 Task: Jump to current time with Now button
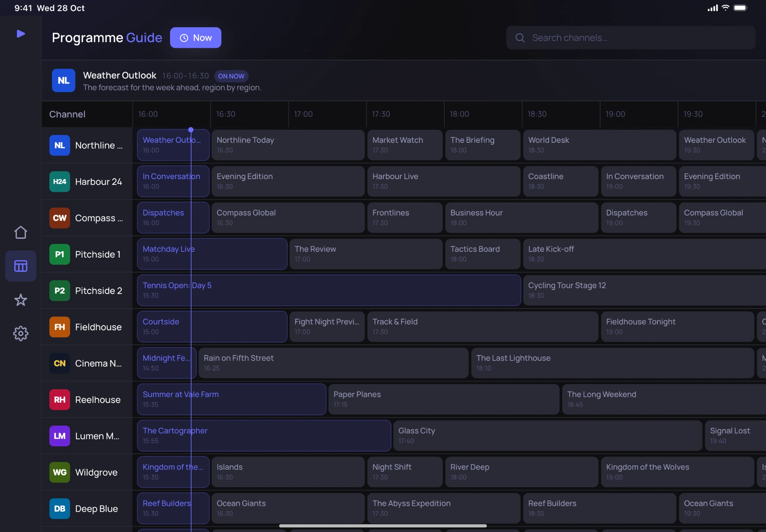click(196, 38)
